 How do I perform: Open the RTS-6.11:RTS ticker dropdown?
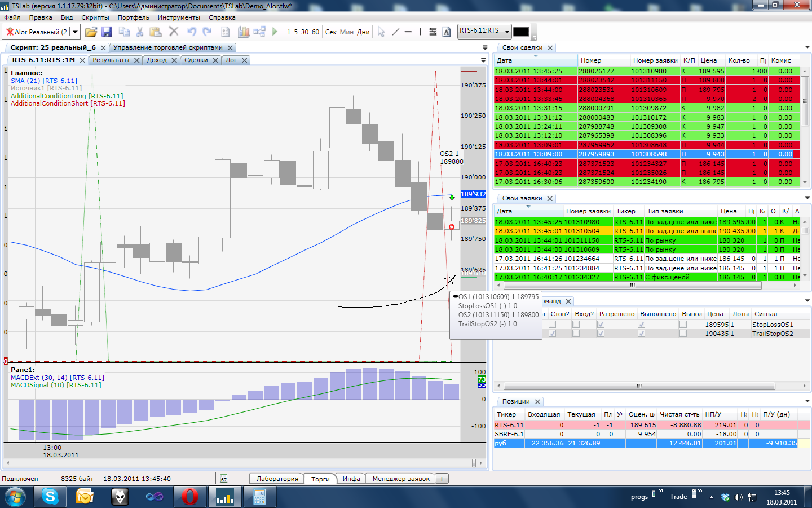507,32
